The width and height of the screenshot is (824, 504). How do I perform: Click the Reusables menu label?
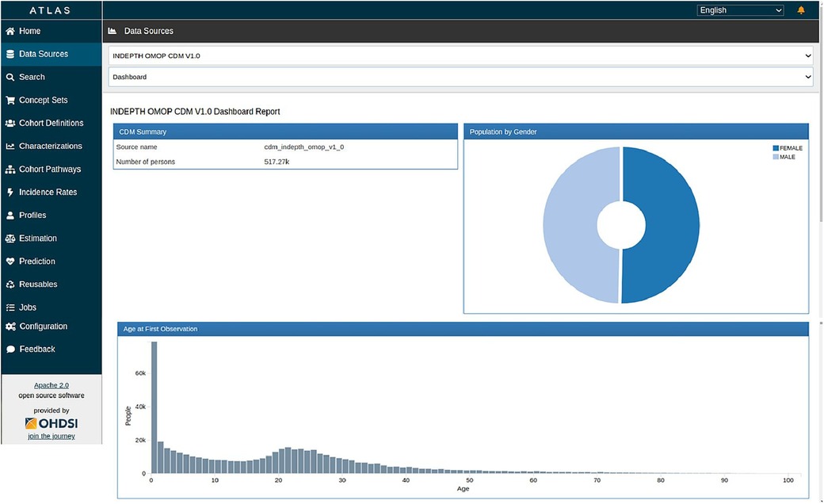tap(38, 284)
